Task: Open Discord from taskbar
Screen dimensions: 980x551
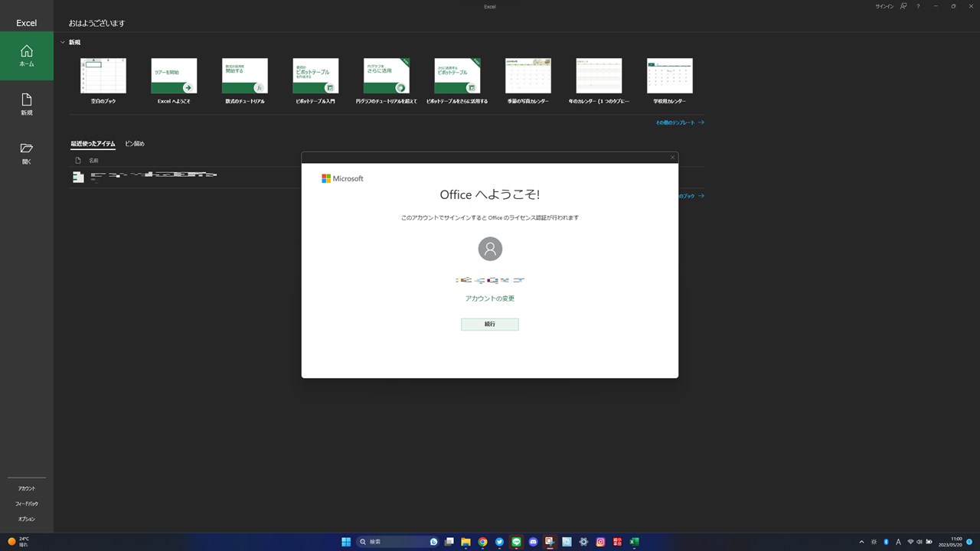Action: coord(533,542)
